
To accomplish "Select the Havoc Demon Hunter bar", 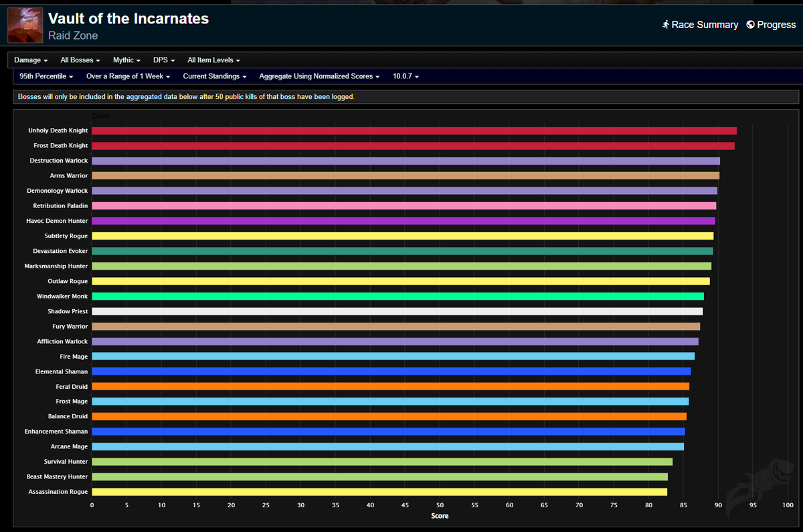I will point(404,221).
